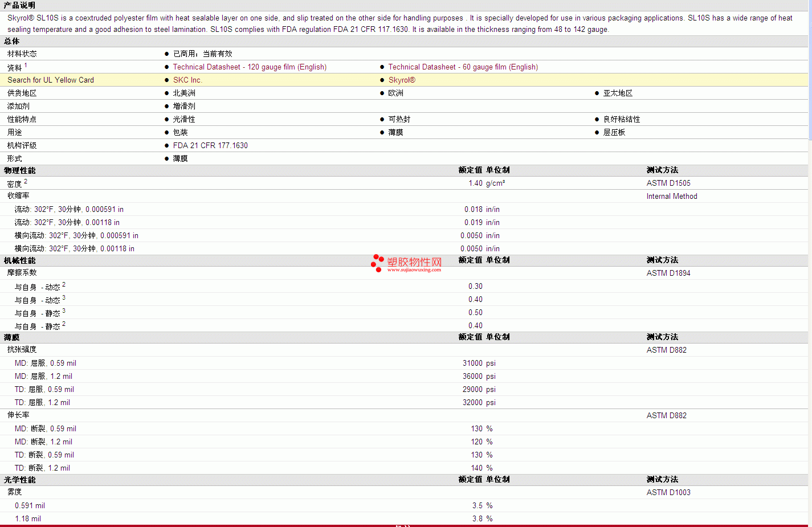Click the 良好粘结性 feature entry
The height and width of the screenshot is (527, 812).
[622, 119]
